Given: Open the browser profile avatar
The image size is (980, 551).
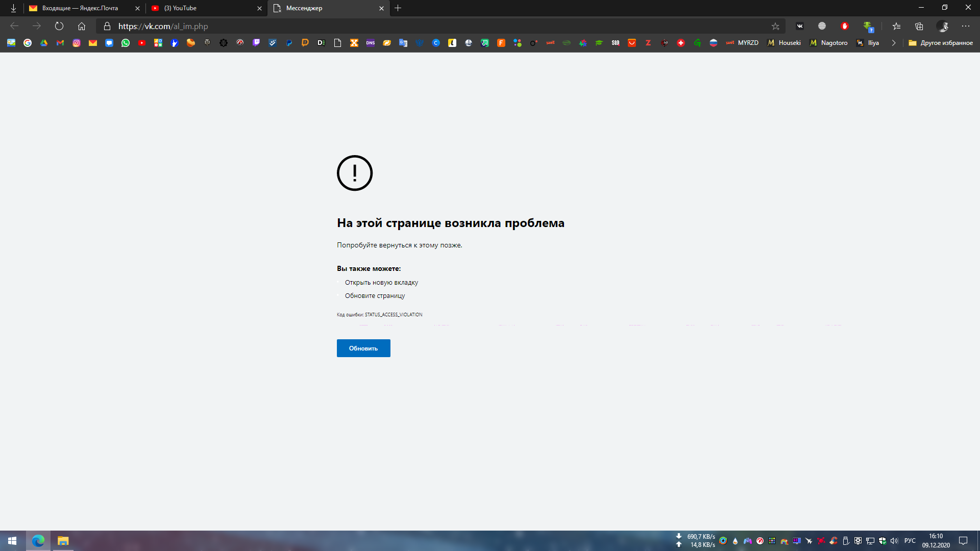Looking at the screenshot, I should 943,26.
